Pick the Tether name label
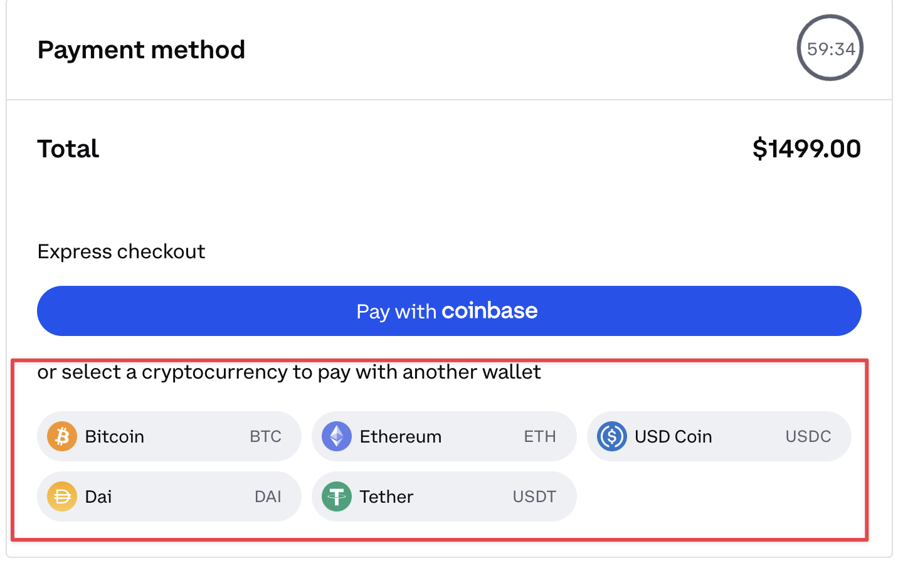This screenshot has height=588, width=903. coord(386,496)
